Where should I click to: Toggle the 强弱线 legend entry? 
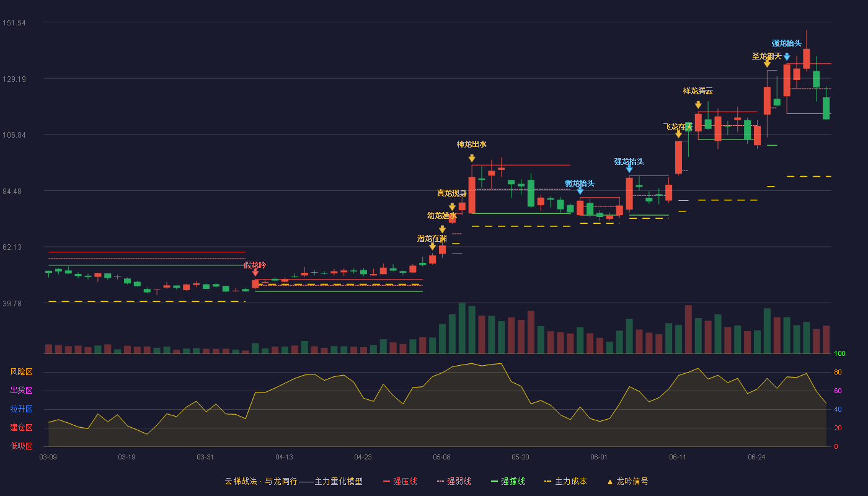pos(454,481)
